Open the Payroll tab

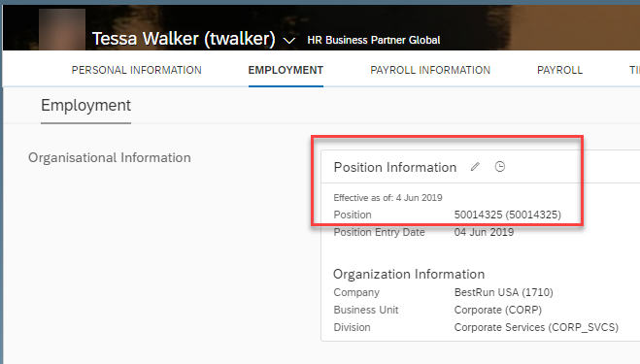pos(559,70)
